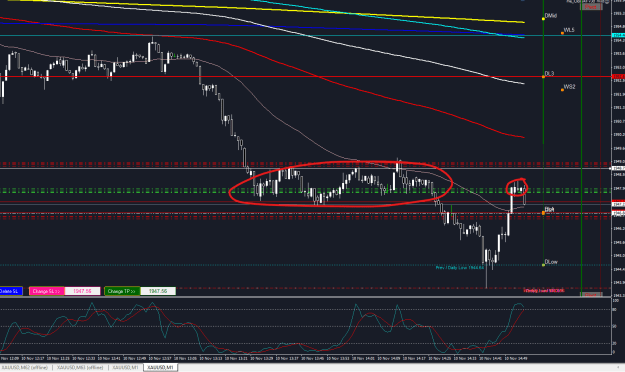Click the 10 Nov 13:13 time axis label
This screenshot has width=625, height=372.
[x=212, y=358]
